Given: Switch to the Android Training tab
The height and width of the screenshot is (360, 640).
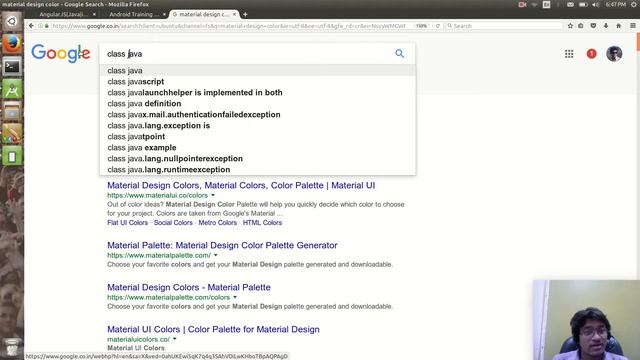Looking at the screenshot, I should click(x=133, y=14).
